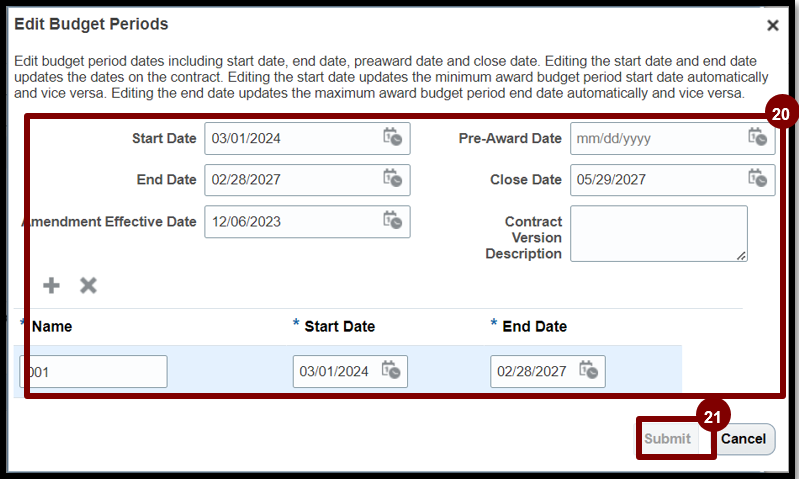Close the Edit Budget Periods dialog

(x=772, y=25)
